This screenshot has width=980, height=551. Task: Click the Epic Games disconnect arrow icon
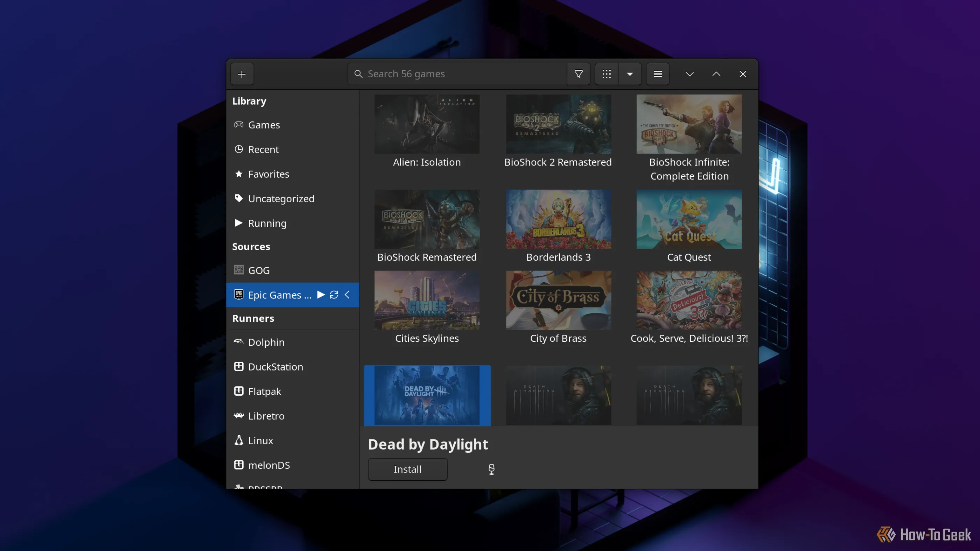(x=347, y=295)
